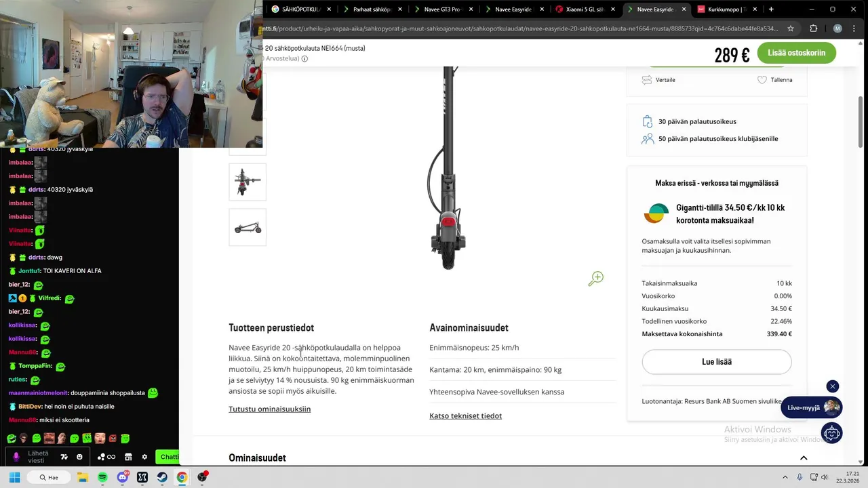Click the page vertical scrollbar
The width and height of the screenshot is (868, 488).
(861, 122)
